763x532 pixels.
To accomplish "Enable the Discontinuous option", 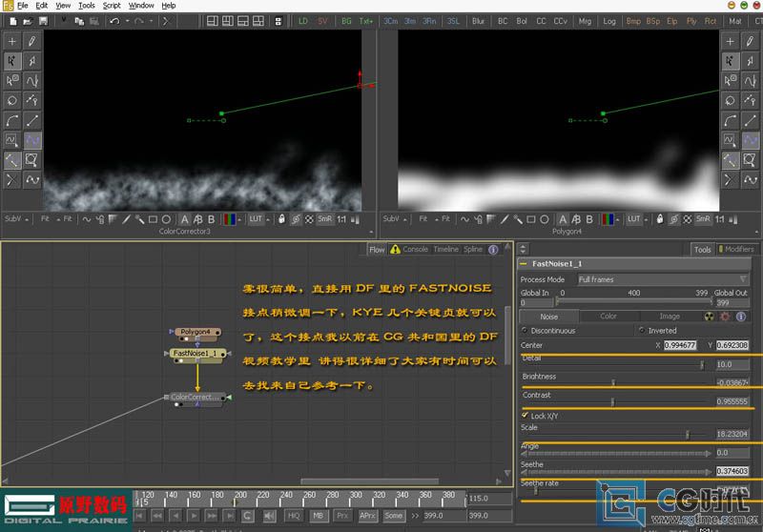I will [525, 330].
